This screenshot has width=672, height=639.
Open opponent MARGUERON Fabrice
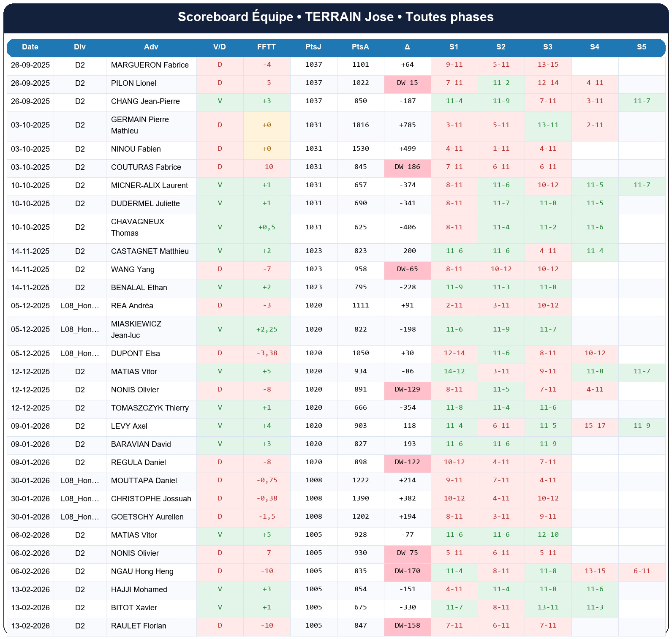tap(150, 65)
